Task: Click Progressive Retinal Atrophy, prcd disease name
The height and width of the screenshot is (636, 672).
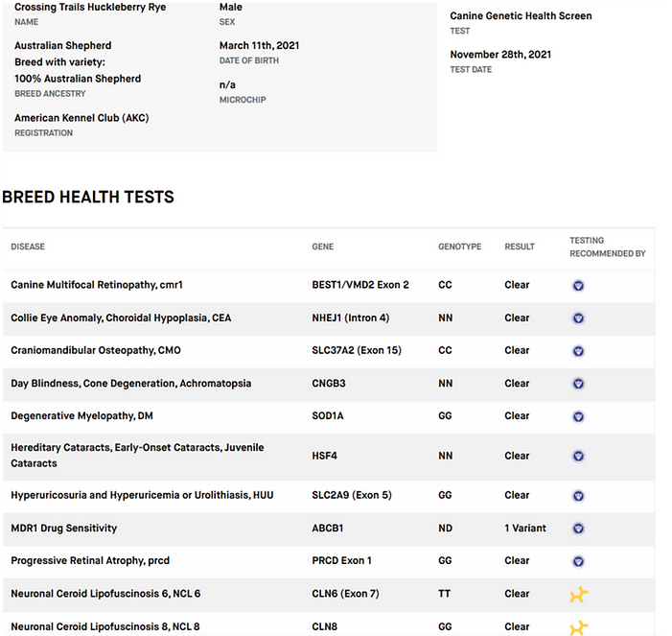Action: [90, 561]
